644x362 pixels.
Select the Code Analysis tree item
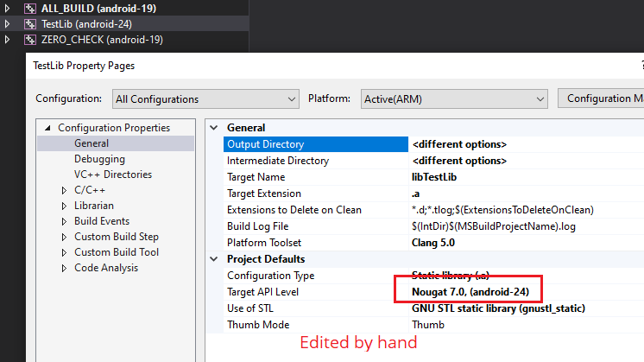pos(105,268)
